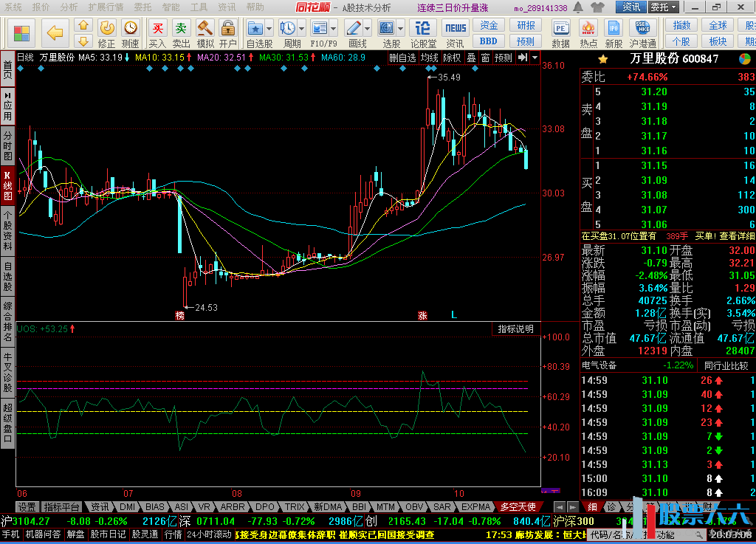Click the 卖出 (sell) toolbar icon
The height and width of the screenshot is (544, 756).
181,32
